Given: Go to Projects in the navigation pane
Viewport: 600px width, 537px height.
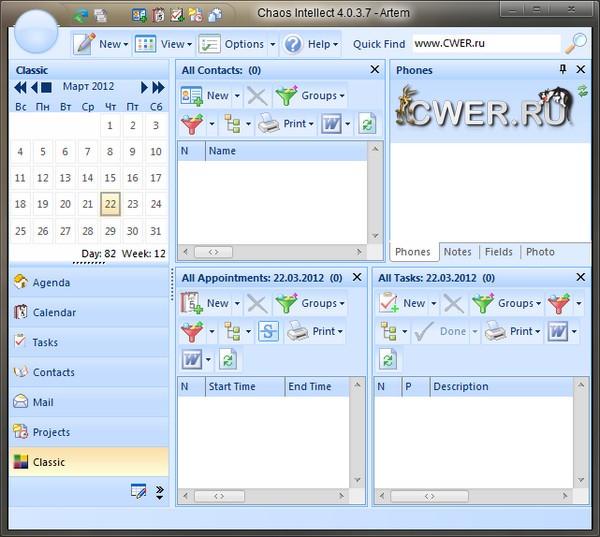Looking at the screenshot, I should [x=51, y=433].
